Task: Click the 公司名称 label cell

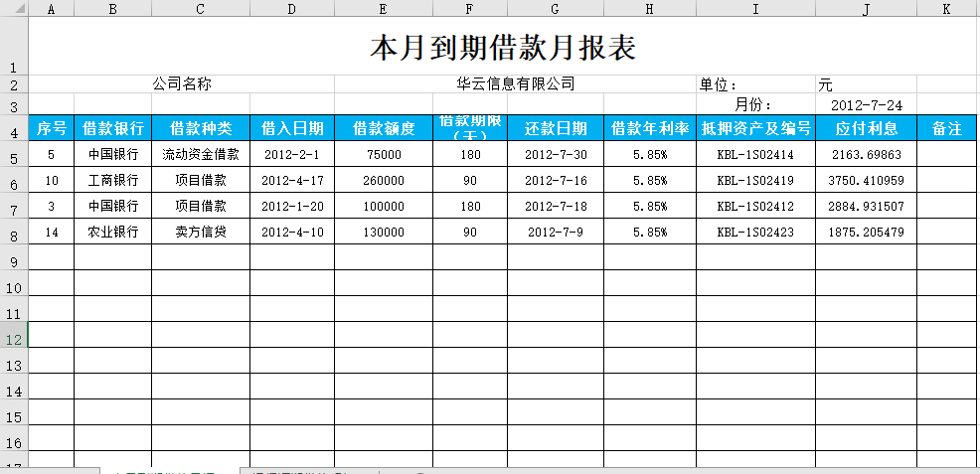Action: click(x=182, y=84)
